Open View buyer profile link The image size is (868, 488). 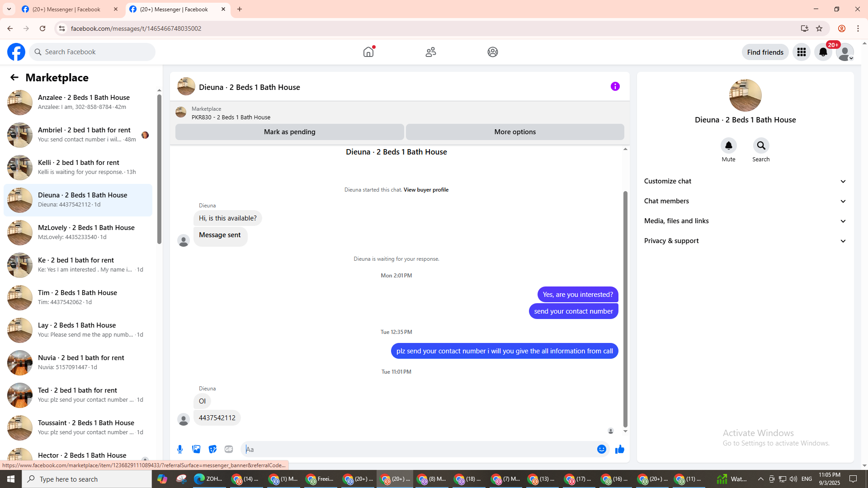(426, 190)
